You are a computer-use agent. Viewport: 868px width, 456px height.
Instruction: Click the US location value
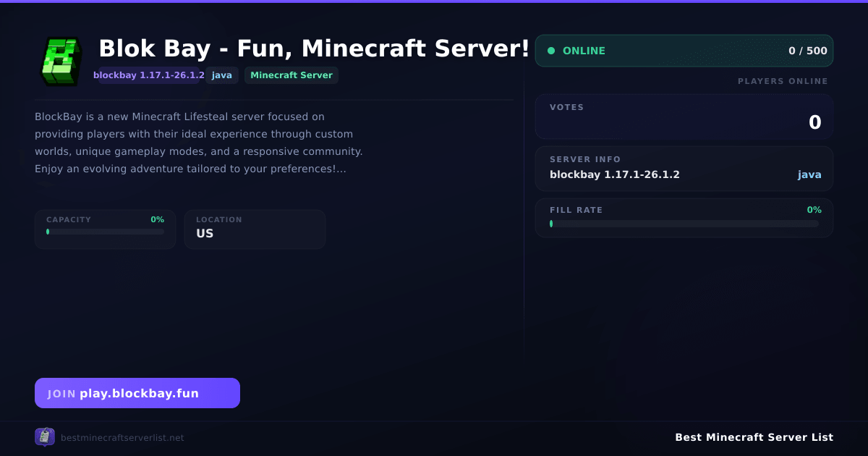point(205,233)
